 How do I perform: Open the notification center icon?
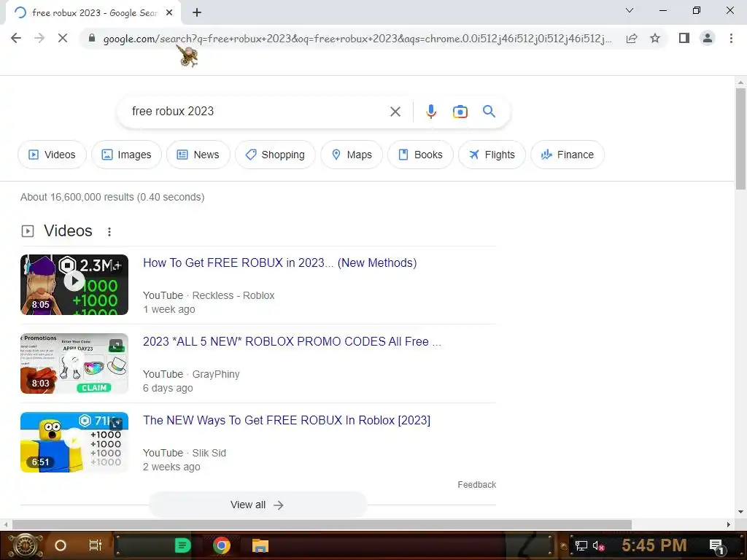click(x=717, y=546)
